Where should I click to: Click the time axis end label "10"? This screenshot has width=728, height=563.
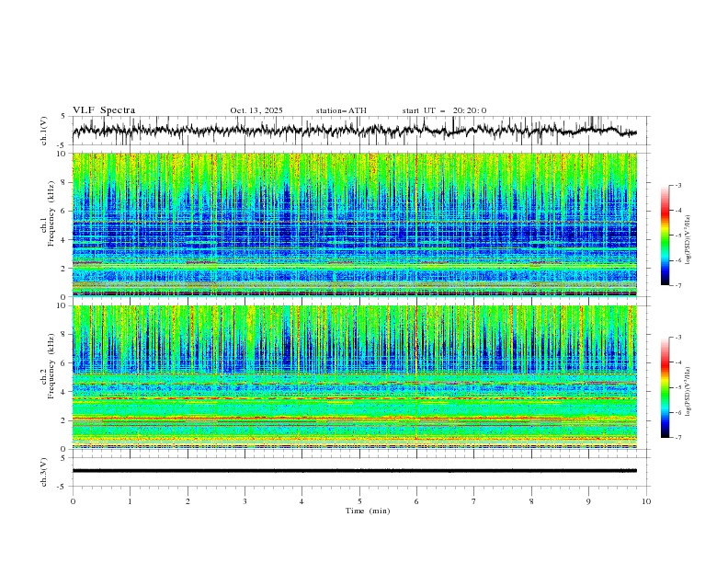tap(646, 501)
